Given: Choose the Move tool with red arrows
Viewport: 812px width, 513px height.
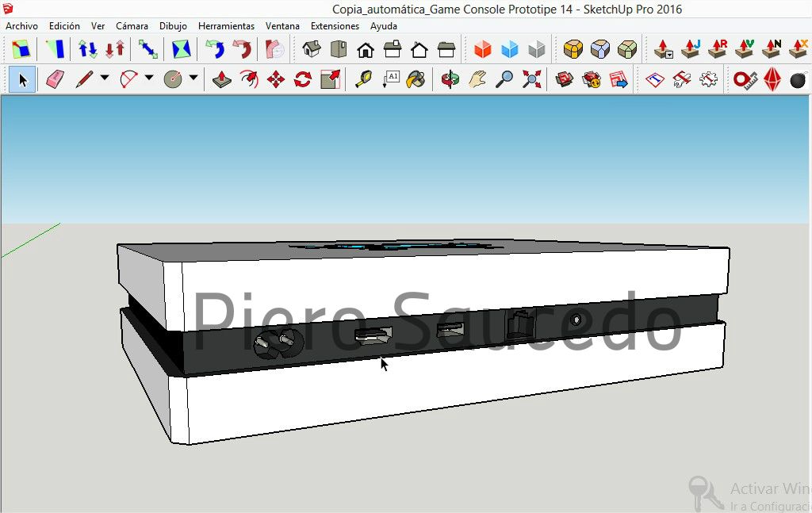Looking at the screenshot, I should (x=276, y=79).
